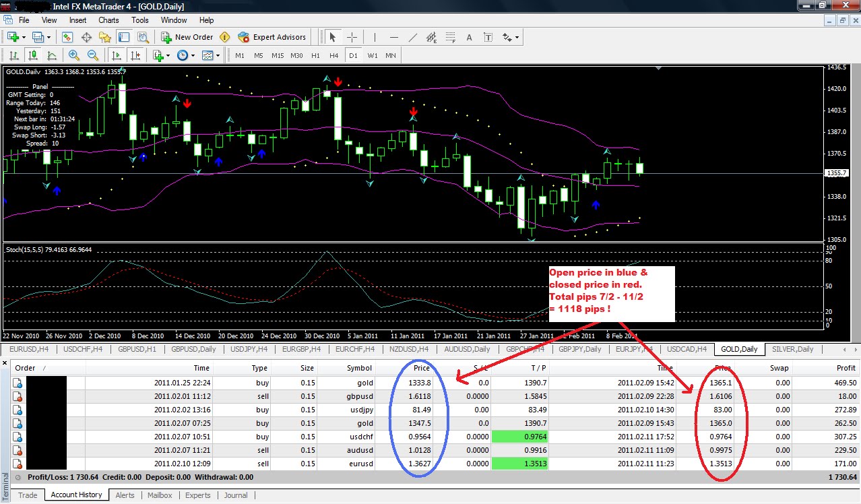Viewport: 861px width, 504px height.
Task: Open the Profiles toolbar icon
Action: tap(38, 37)
